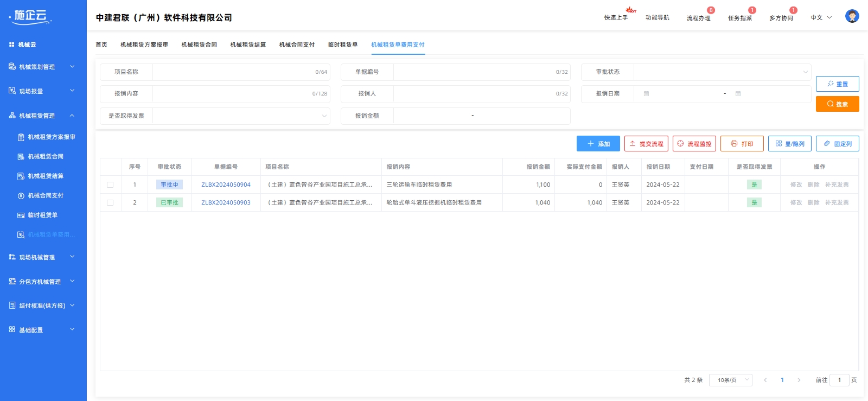Check the checkbox for row 1
Screen dimensions: 868x401
[110, 185]
